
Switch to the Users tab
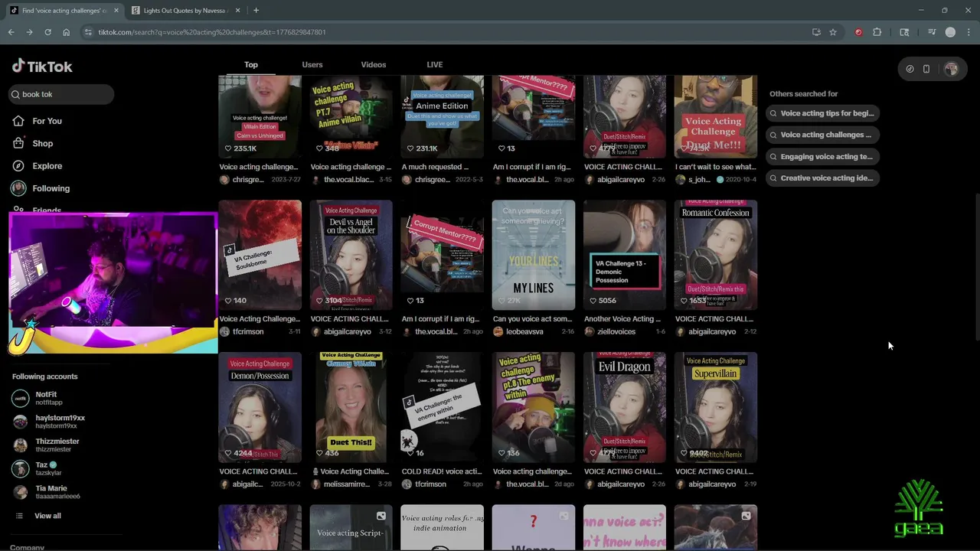click(x=312, y=64)
